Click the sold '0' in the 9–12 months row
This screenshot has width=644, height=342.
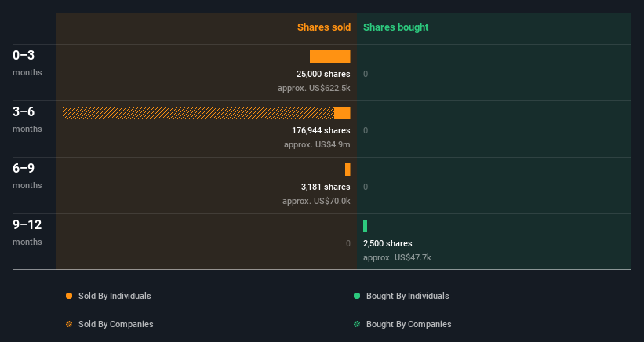pyautogui.click(x=347, y=243)
